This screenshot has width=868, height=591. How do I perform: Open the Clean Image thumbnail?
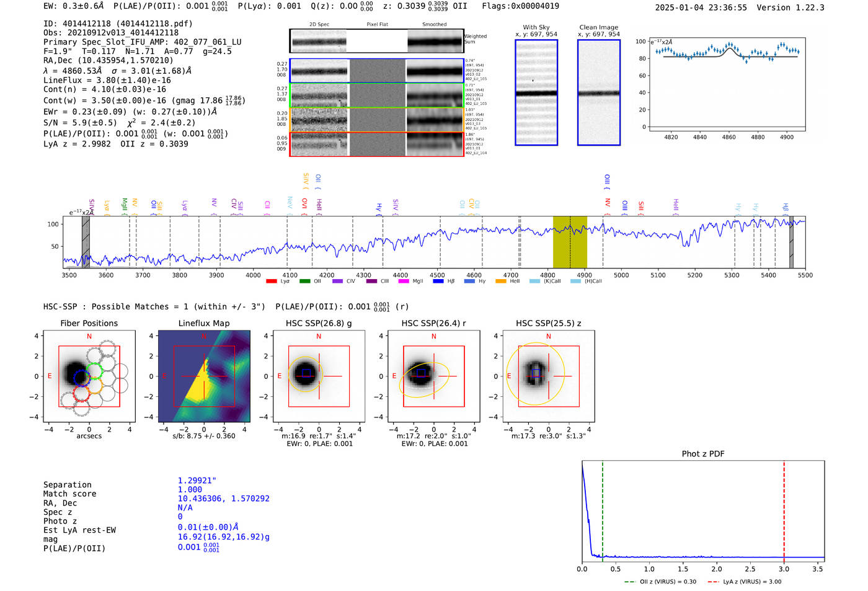tap(599, 93)
